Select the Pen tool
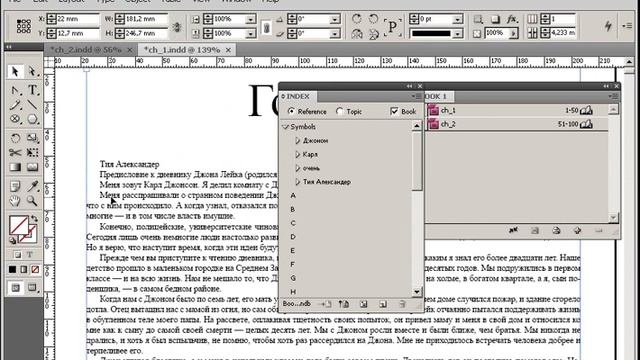 click(15, 90)
